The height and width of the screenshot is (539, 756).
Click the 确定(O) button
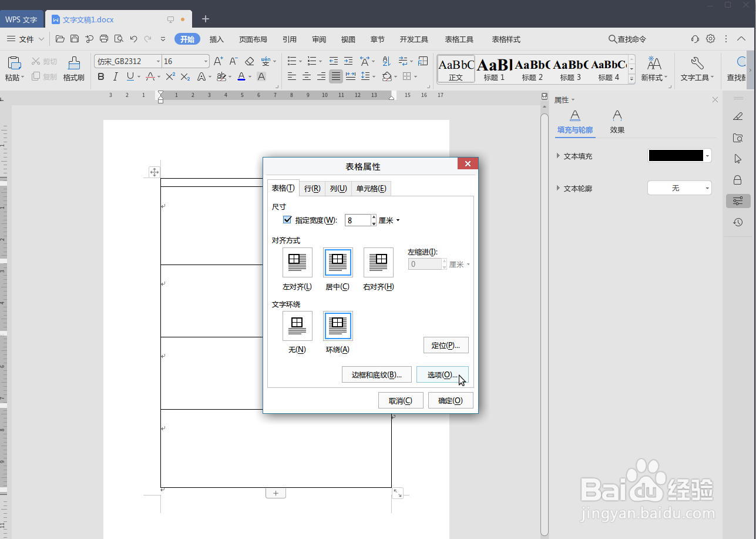(x=451, y=400)
